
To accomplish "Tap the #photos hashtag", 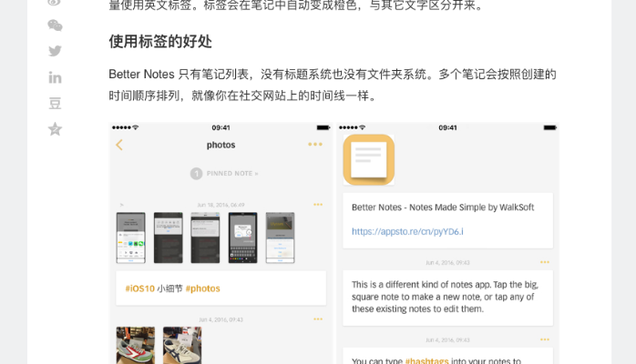I will point(203,288).
